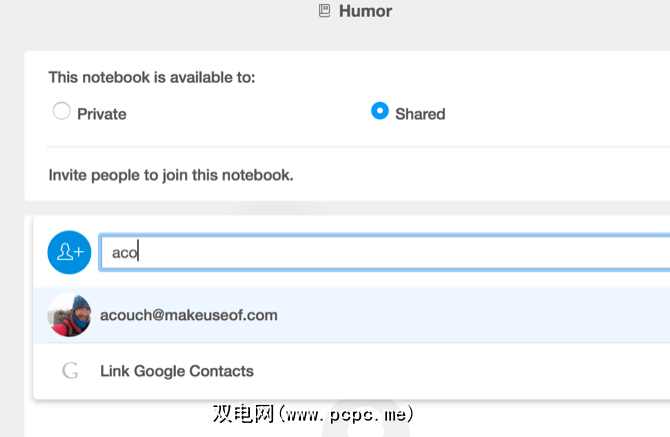Click the blue add-person icon
Image resolution: width=670 pixels, height=437 pixels.
(69, 252)
